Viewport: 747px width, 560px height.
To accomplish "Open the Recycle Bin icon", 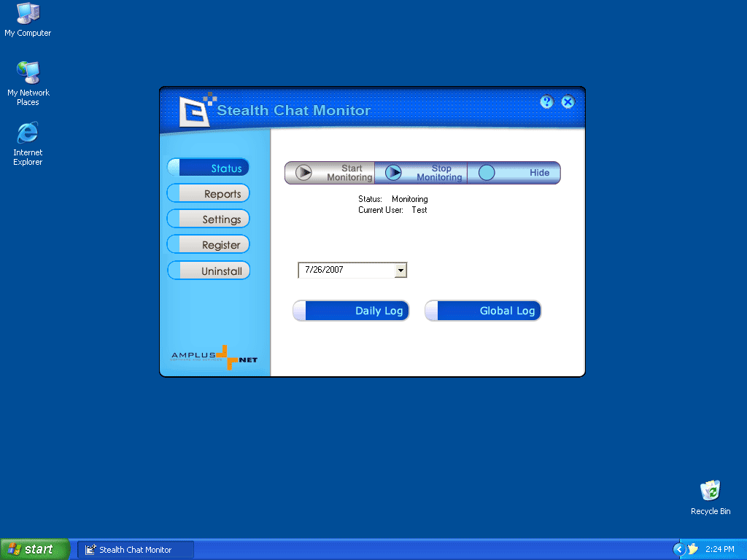I will click(710, 491).
